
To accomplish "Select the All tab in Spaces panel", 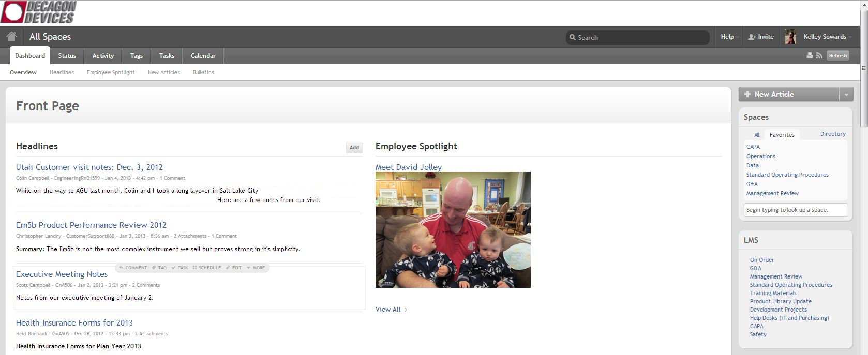I will coord(757,135).
